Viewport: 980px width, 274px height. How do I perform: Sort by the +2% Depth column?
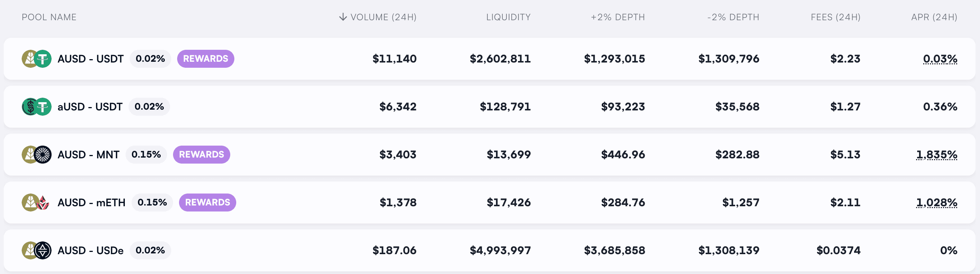(617, 17)
